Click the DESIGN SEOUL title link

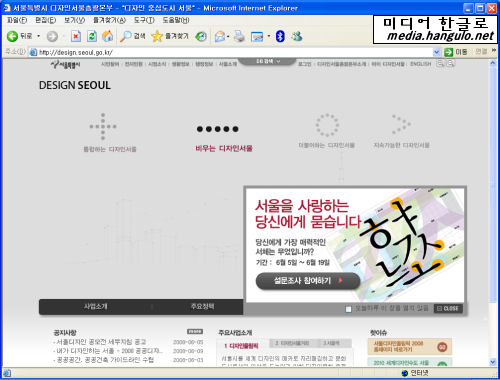point(75,85)
